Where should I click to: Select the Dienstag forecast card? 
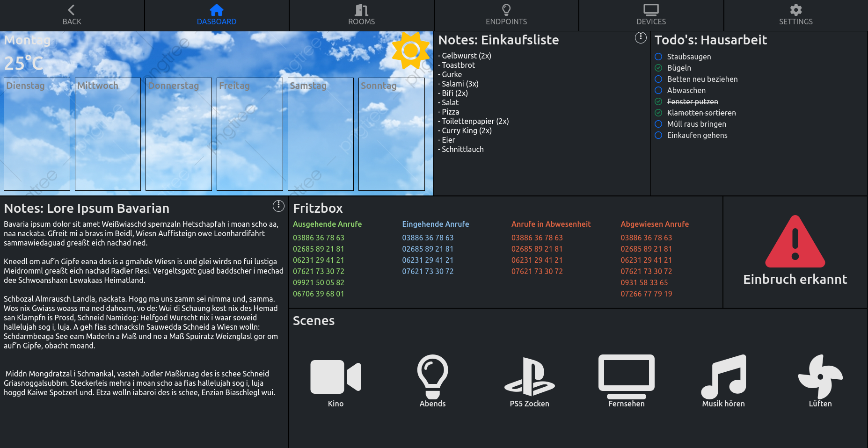point(37,134)
